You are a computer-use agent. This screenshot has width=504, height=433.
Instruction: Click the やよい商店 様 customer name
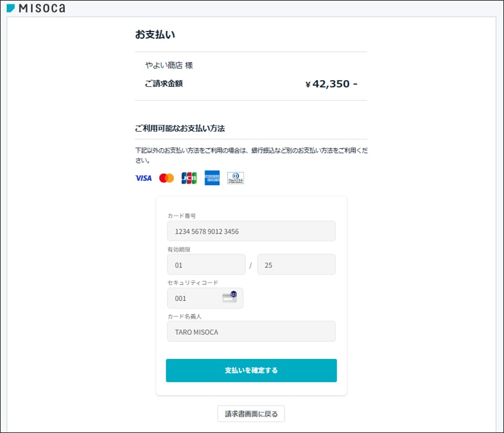click(169, 65)
